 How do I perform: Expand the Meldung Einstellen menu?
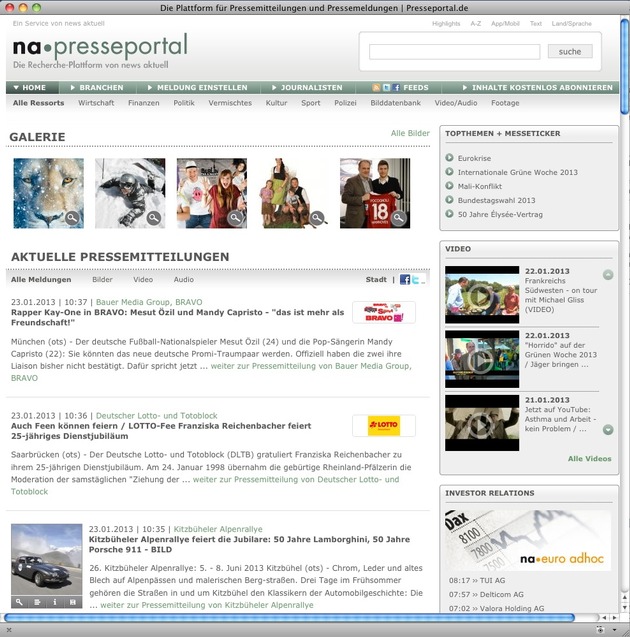[x=195, y=88]
